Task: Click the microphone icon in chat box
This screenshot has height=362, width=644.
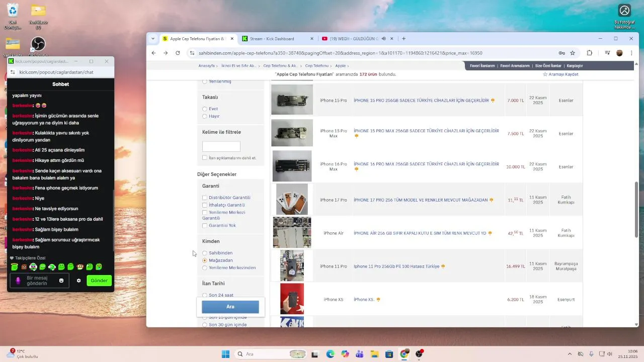Action: coord(18,281)
